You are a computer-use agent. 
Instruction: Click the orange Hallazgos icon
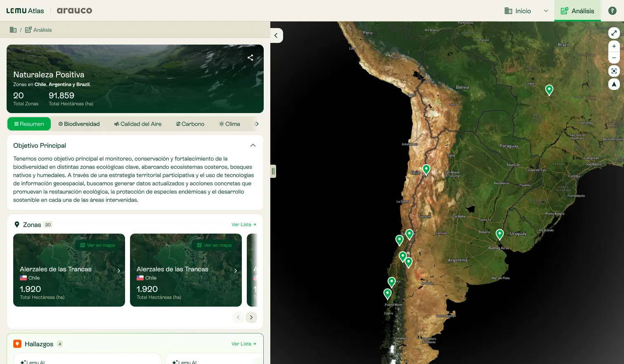17,344
